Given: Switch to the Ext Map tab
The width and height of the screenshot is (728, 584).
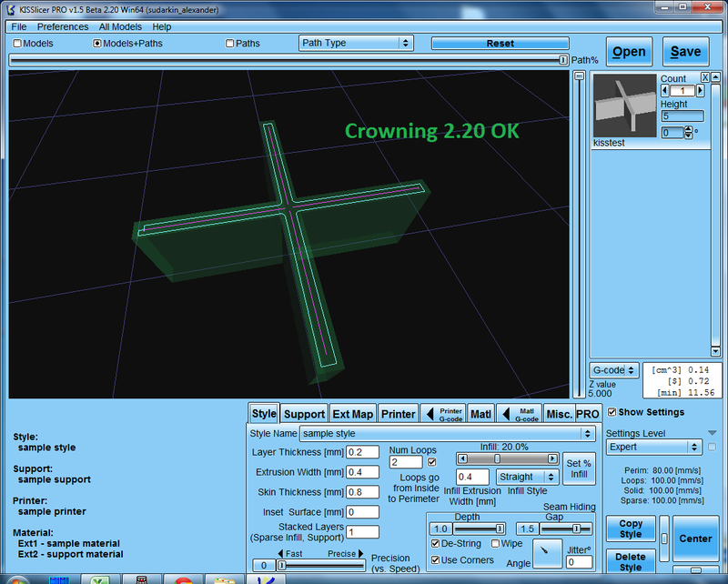Looking at the screenshot, I should click(353, 414).
